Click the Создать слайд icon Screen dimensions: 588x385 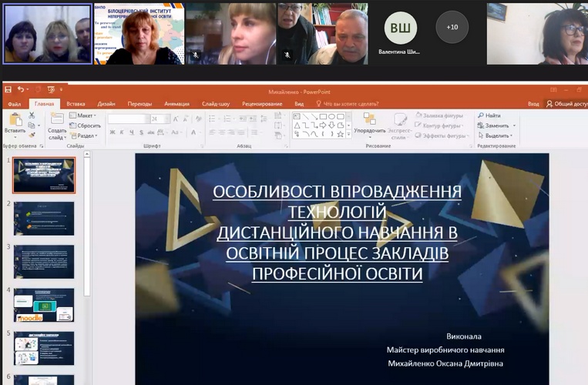57,123
